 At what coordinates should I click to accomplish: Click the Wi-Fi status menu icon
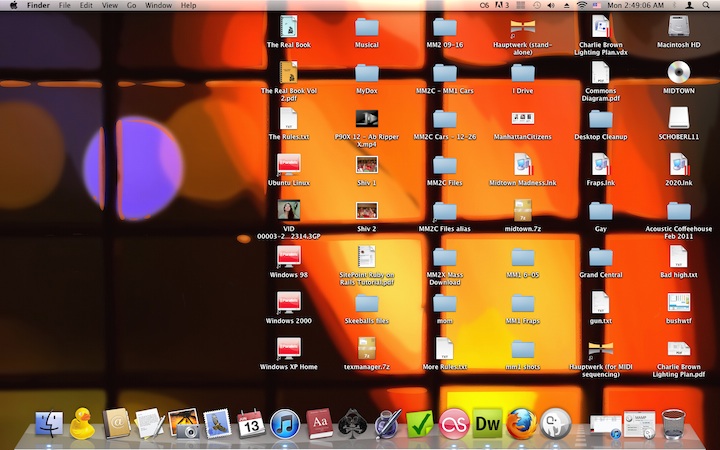point(582,6)
